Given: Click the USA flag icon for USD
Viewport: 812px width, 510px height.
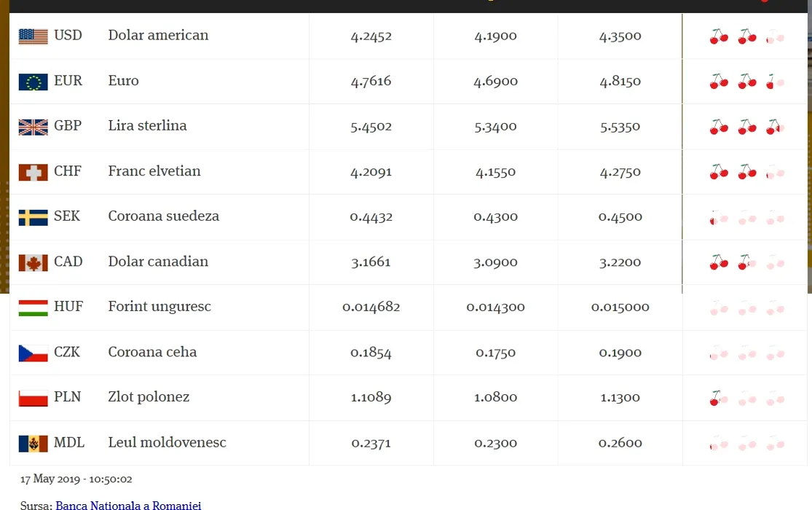Looking at the screenshot, I should (33, 36).
